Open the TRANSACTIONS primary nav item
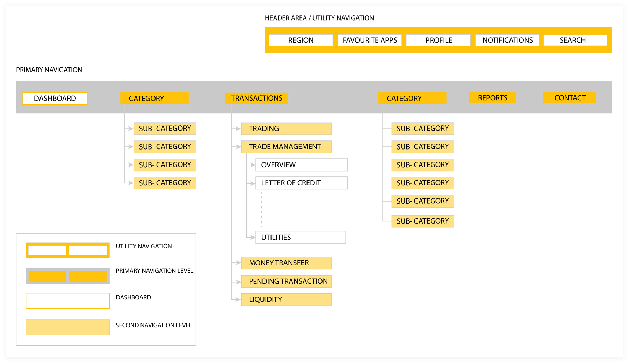Screen dimensions: 629x364 pyautogui.click(x=257, y=99)
